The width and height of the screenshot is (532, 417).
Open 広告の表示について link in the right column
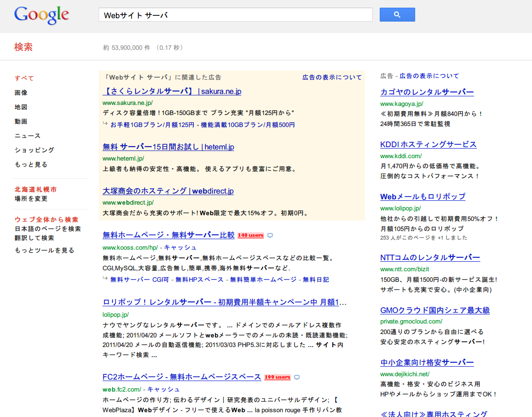click(429, 76)
